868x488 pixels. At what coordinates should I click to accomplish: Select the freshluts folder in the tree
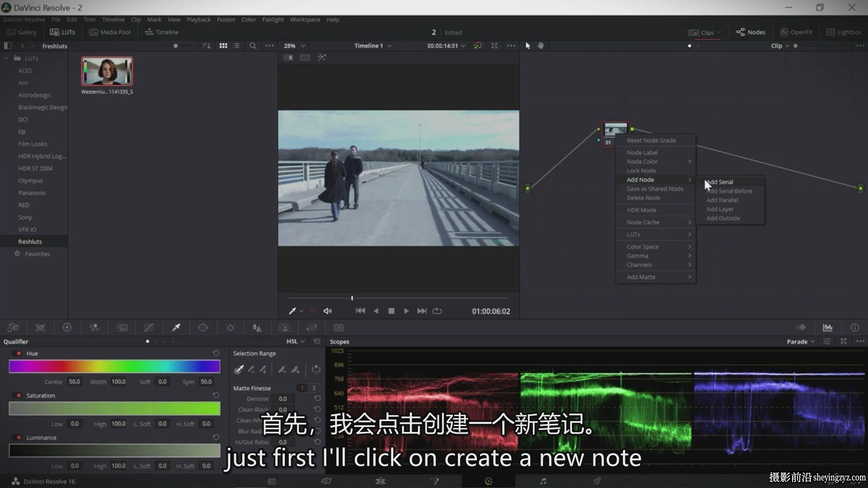click(x=30, y=242)
